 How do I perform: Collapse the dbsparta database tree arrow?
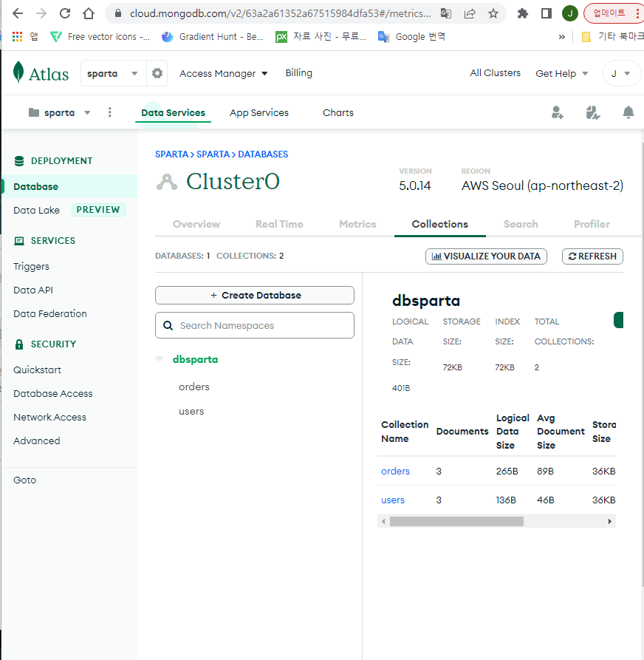click(x=160, y=359)
